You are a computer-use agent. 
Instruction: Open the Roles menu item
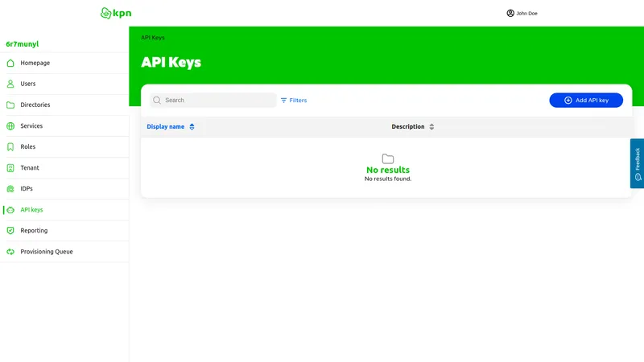click(64, 146)
